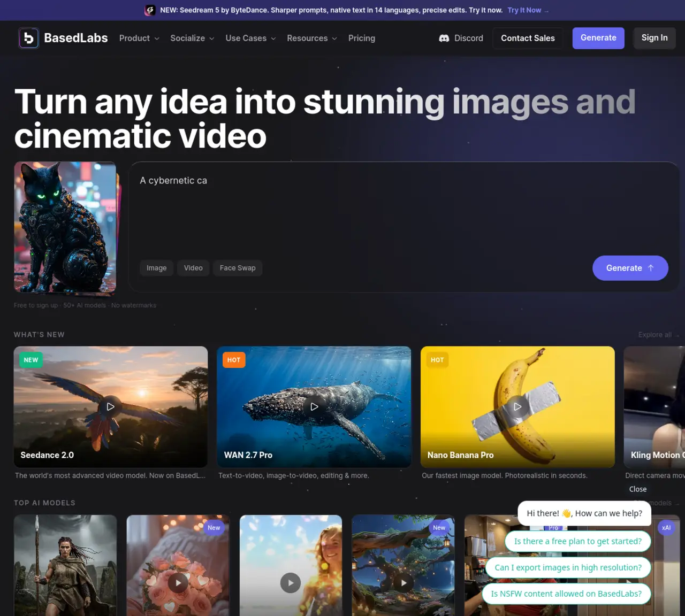Expand the Socialize dropdown

(x=192, y=38)
